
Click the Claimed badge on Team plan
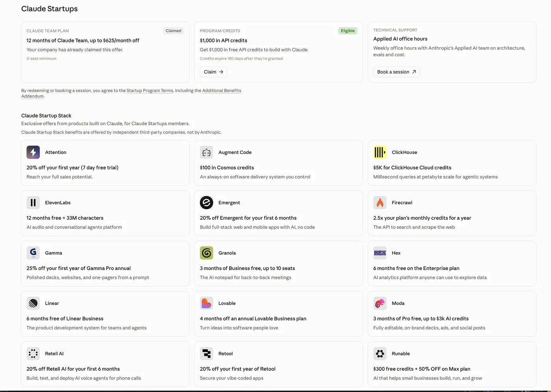point(173,31)
